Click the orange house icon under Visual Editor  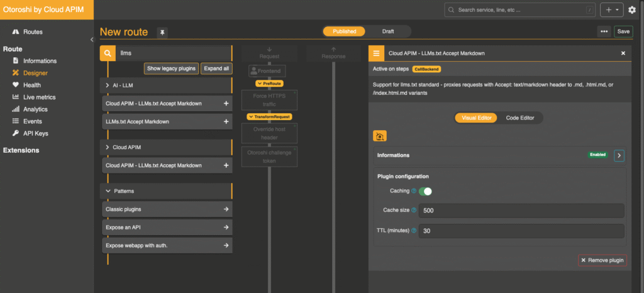379,136
